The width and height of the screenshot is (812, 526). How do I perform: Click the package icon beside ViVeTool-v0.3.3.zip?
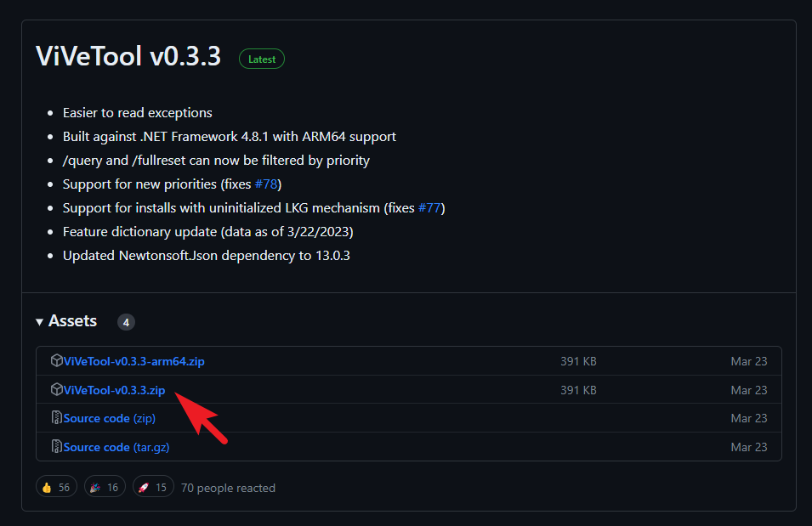coord(56,389)
